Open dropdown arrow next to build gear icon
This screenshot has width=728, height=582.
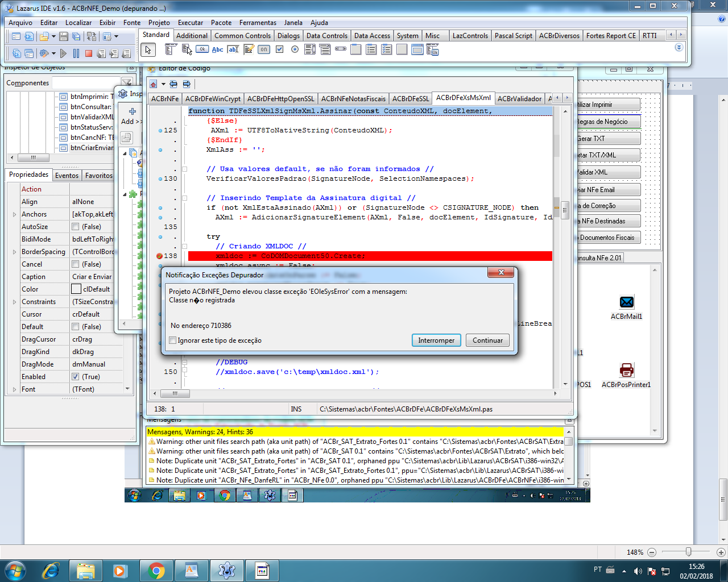pyautogui.click(x=53, y=53)
